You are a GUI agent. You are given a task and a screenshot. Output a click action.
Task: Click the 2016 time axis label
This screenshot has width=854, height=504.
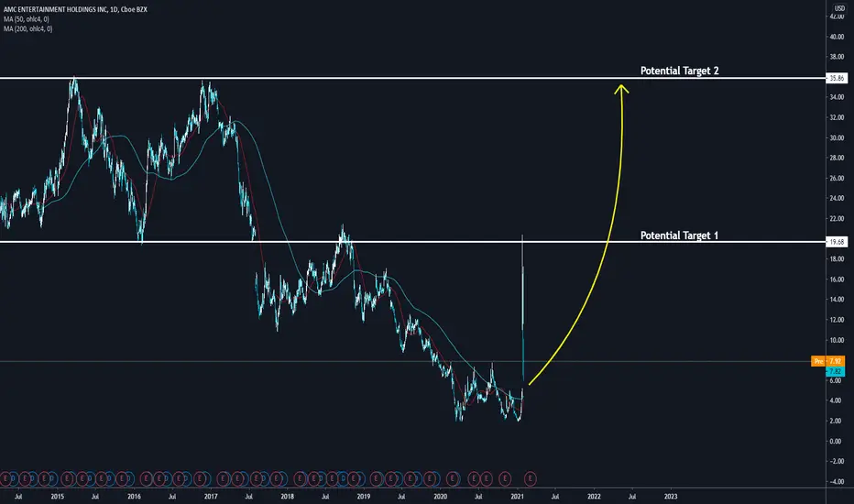pyautogui.click(x=134, y=497)
